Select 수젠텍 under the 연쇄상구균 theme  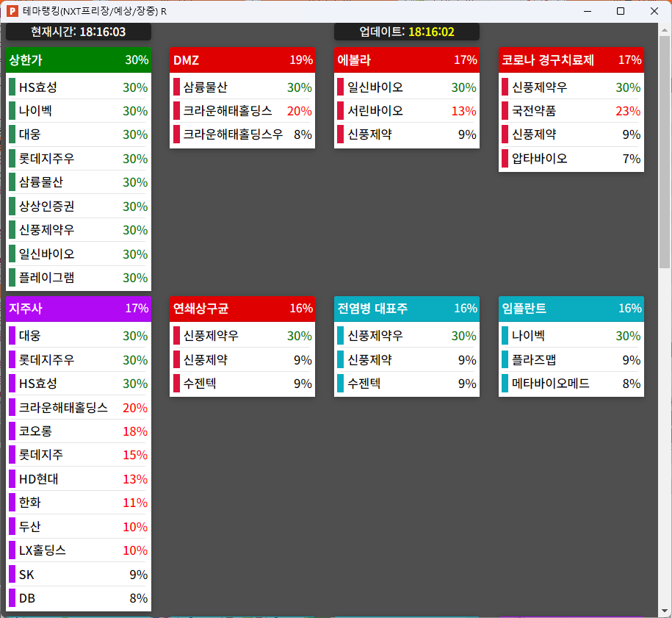[242, 384]
